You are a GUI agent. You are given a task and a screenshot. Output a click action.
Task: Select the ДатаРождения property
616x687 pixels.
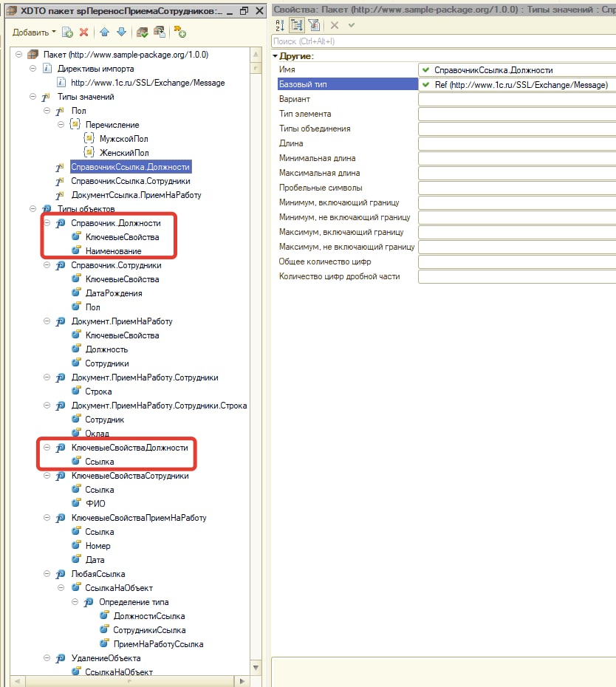pyautogui.click(x=114, y=293)
